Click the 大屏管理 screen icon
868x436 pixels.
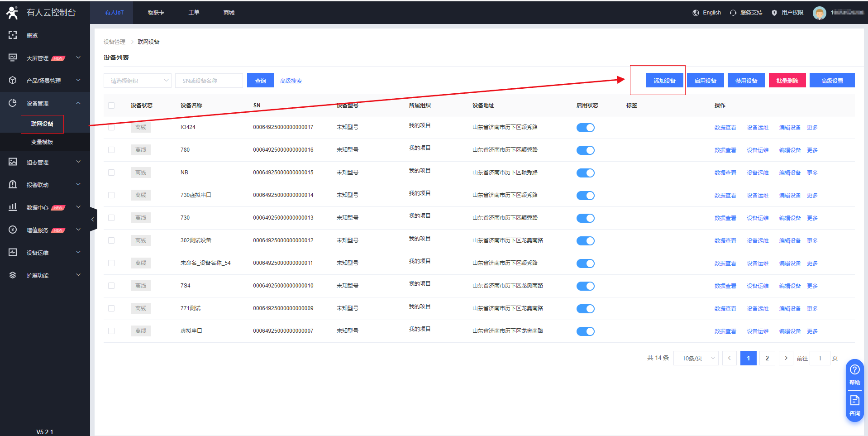13,58
